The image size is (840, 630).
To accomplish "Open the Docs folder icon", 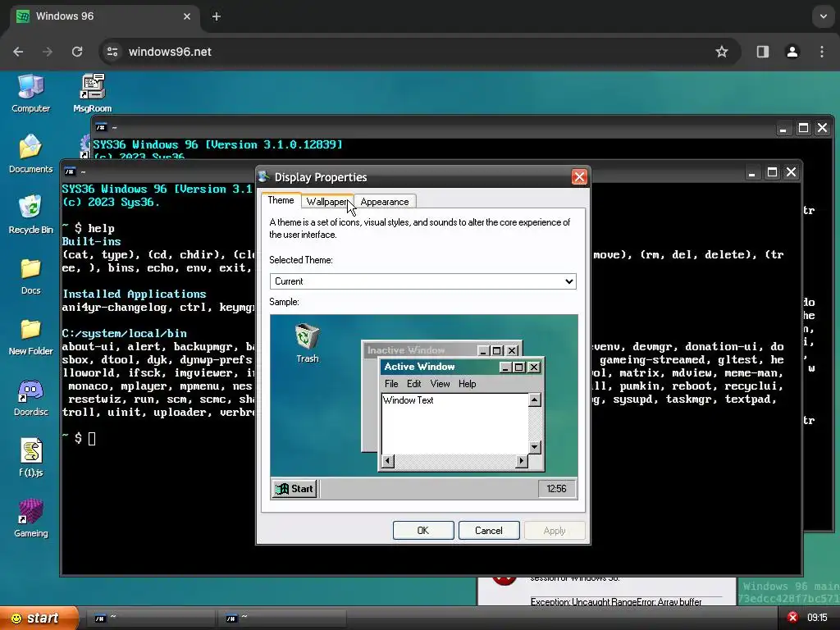I will [x=30, y=276].
